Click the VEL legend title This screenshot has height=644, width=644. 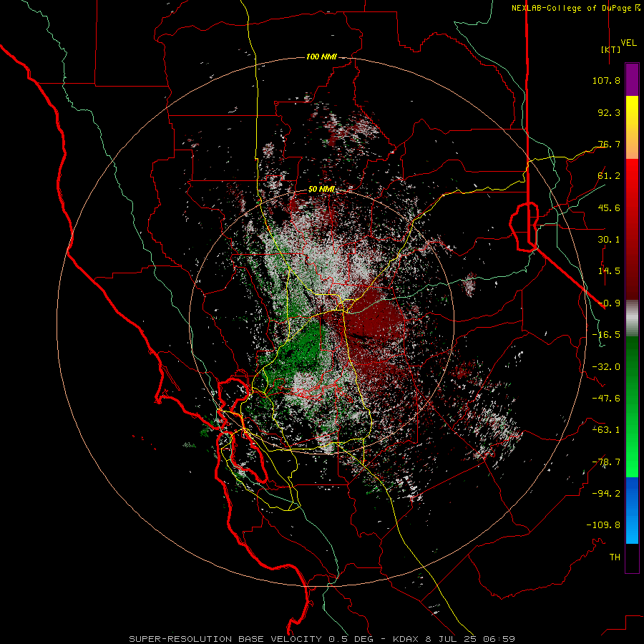pyautogui.click(x=628, y=43)
